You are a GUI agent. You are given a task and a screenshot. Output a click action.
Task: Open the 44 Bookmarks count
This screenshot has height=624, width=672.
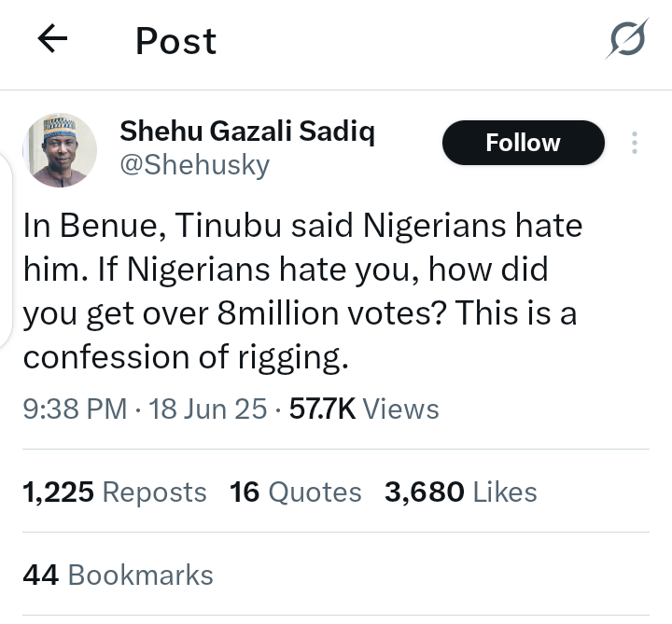point(118,575)
